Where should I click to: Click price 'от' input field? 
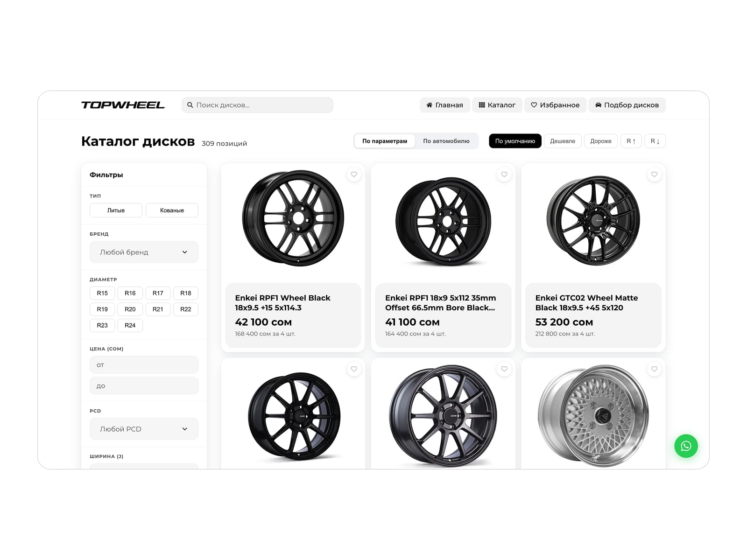(144, 364)
